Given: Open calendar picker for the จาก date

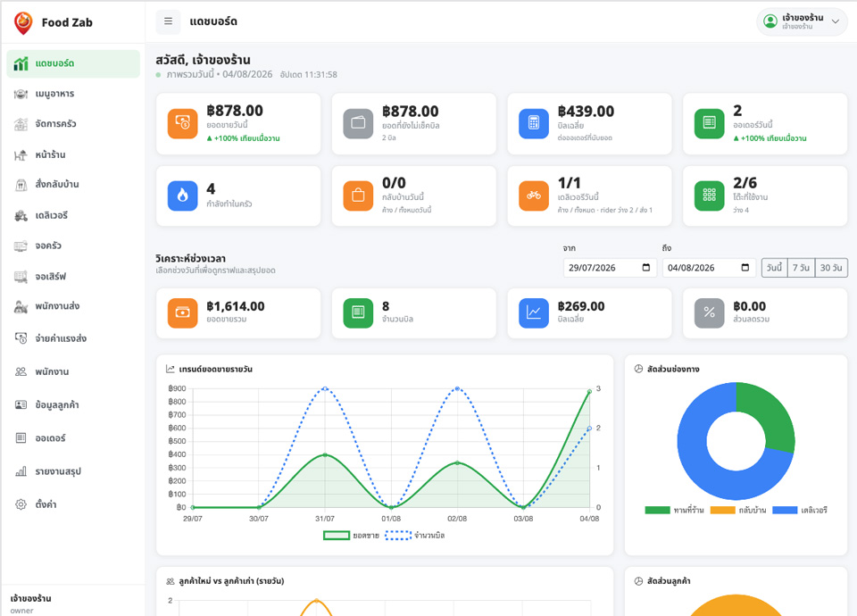Looking at the screenshot, I should (646, 268).
